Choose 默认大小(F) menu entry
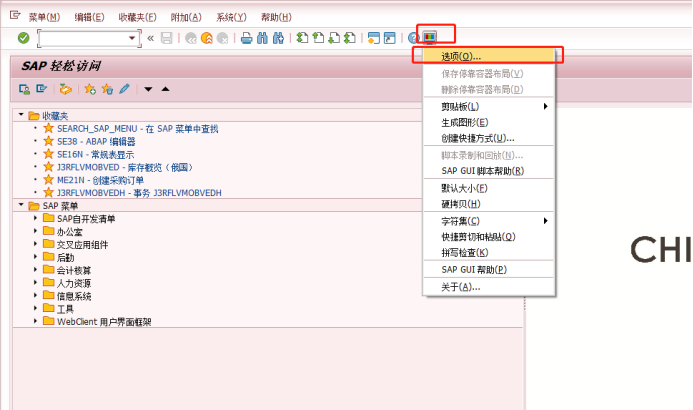 click(x=488, y=188)
